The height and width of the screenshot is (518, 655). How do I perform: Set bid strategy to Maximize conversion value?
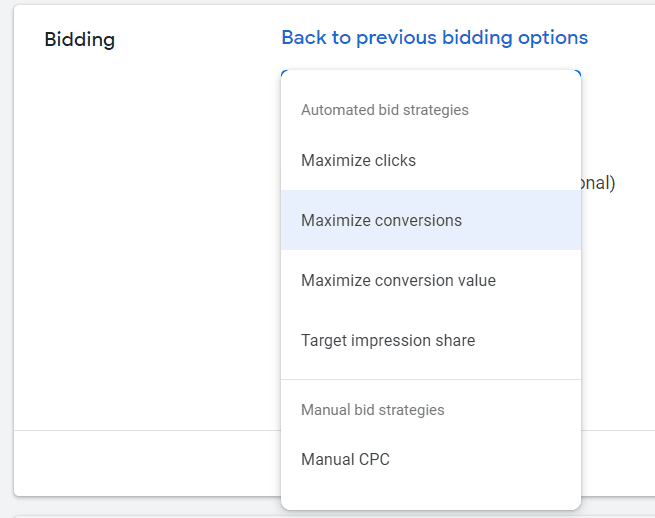click(x=398, y=280)
